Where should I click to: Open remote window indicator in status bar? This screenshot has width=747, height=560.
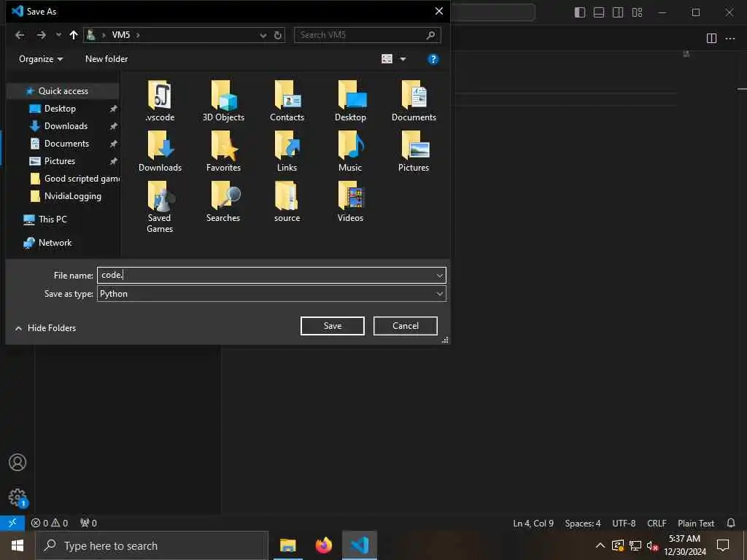pyautogui.click(x=12, y=523)
